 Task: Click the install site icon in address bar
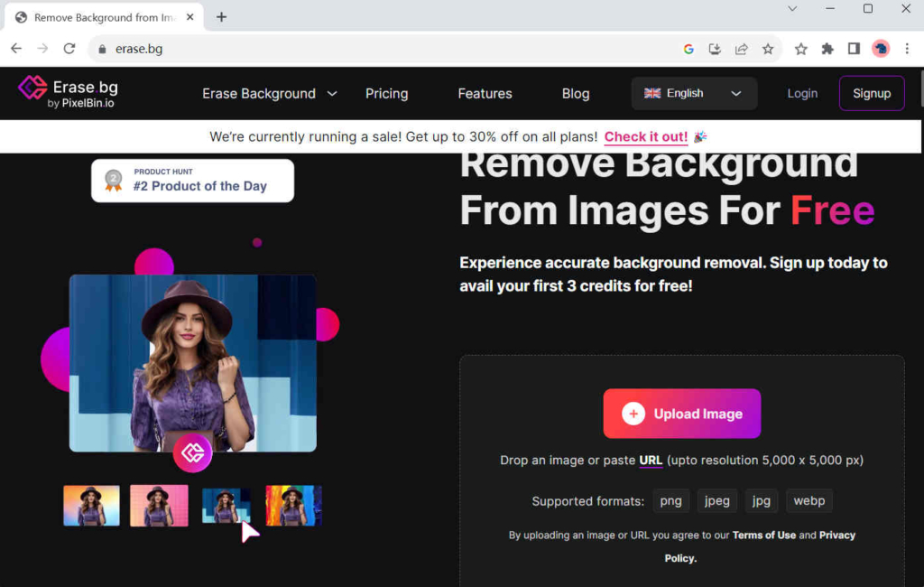715,49
